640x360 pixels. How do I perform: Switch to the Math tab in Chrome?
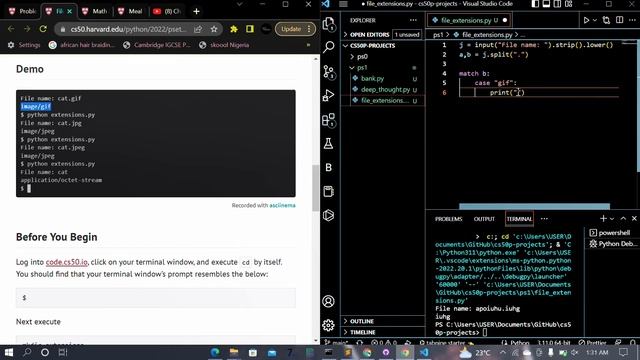point(96,11)
